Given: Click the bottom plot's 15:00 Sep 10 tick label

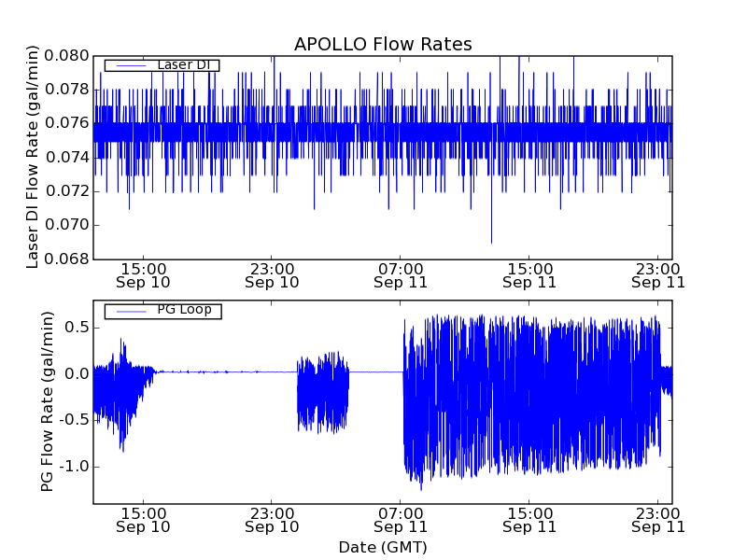Looking at the screenshot, I should coord(143,520).
